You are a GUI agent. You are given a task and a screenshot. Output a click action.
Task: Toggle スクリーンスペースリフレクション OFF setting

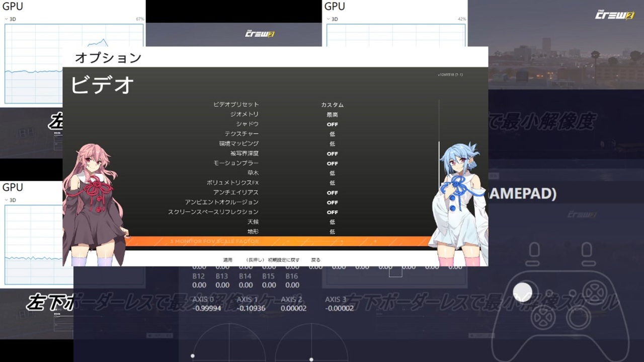[x=332, y=212]
